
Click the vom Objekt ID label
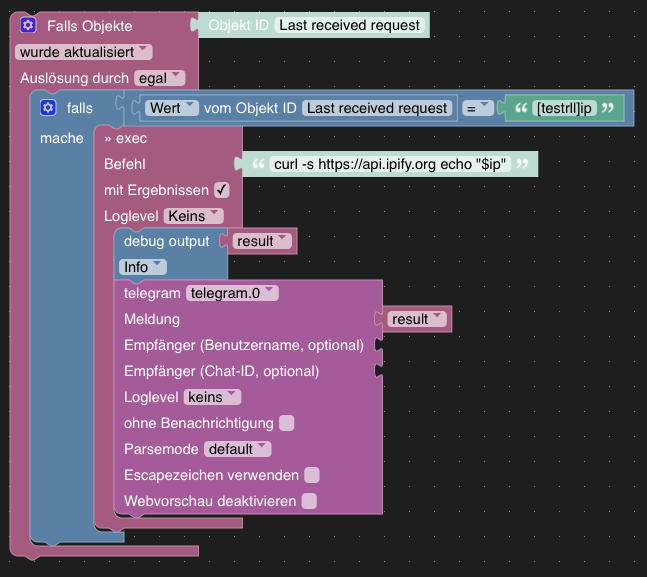pyautogui.click(x=250, y=108)
